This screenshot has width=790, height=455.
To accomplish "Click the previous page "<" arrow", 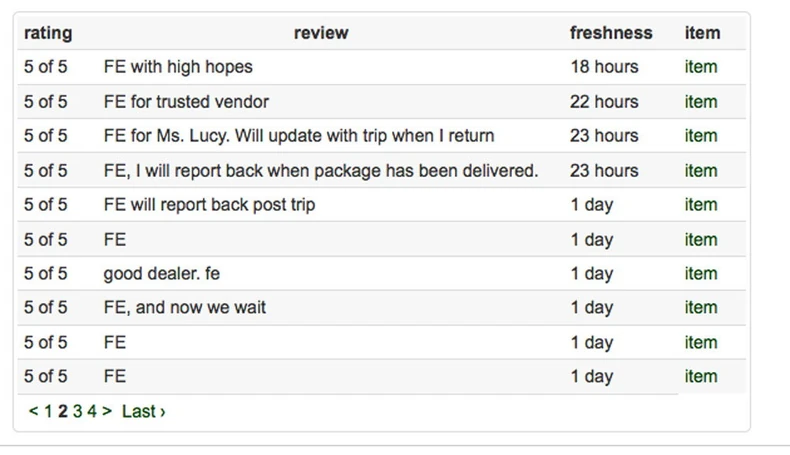I will (x=33, y=411).
